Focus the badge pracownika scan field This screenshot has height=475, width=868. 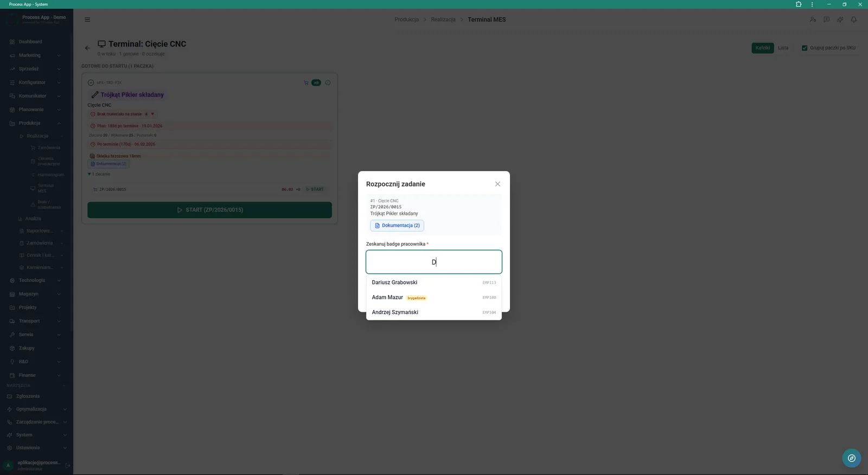pyautogui.click(x=434, y=262)
